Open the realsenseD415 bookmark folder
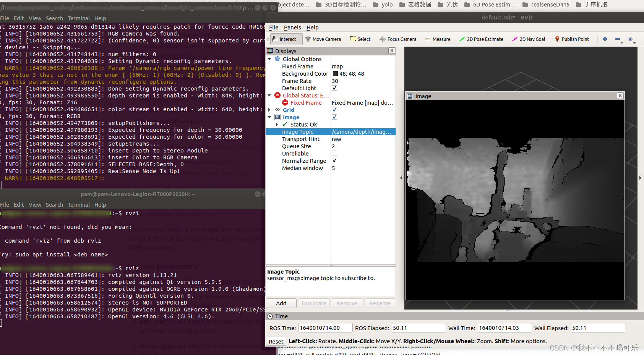 tap(546, 5)
